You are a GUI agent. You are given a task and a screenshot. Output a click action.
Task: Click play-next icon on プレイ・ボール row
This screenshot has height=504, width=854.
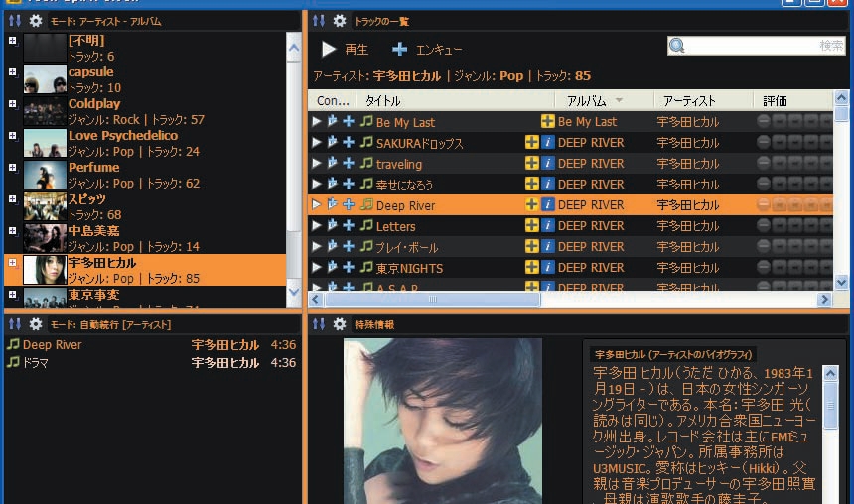pyautogui.click(x=333, y=247)
